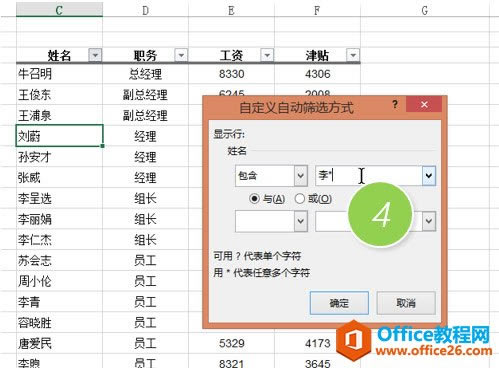Expand the first filter value dropdown arrow

[429, 175]
